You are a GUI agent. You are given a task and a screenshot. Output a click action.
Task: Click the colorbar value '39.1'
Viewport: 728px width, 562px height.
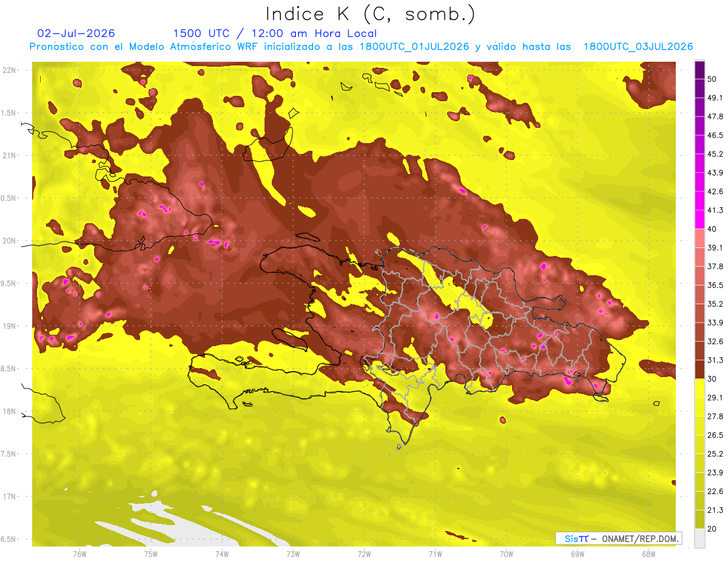tap(715, 247)
